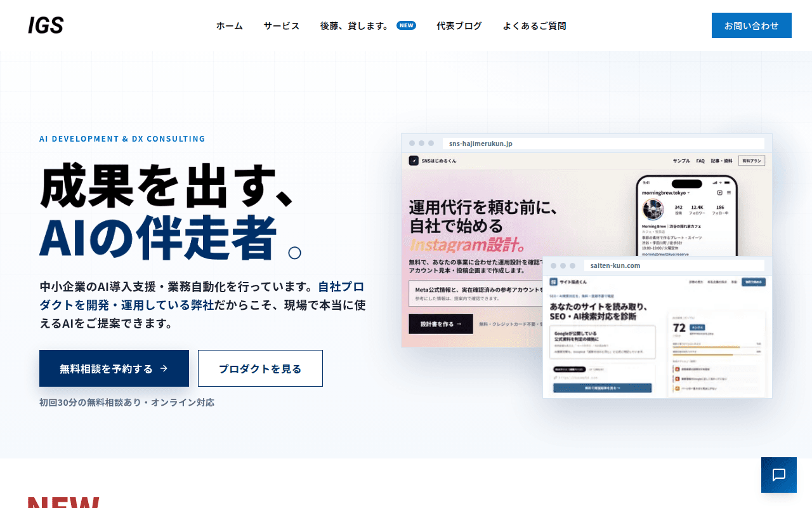Visit the よくあるご質問 nav item

click(534, 26)
